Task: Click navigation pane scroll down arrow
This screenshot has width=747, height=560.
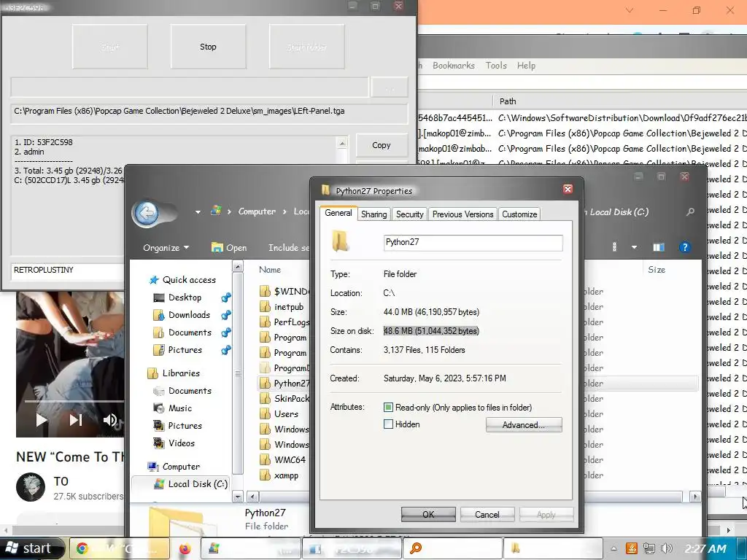Action: point(237,497)
